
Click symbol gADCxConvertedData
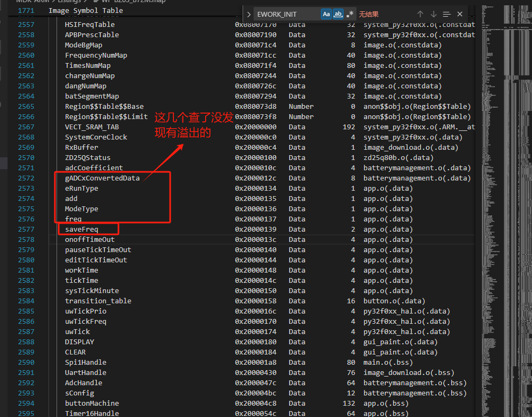pos(102,178)
